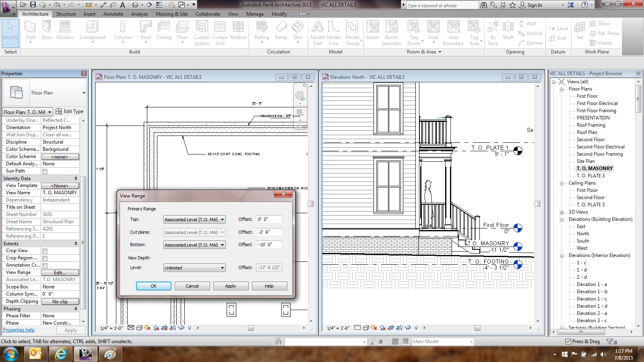
Task: Click the Door tool icon
Action: pos(47,31)
